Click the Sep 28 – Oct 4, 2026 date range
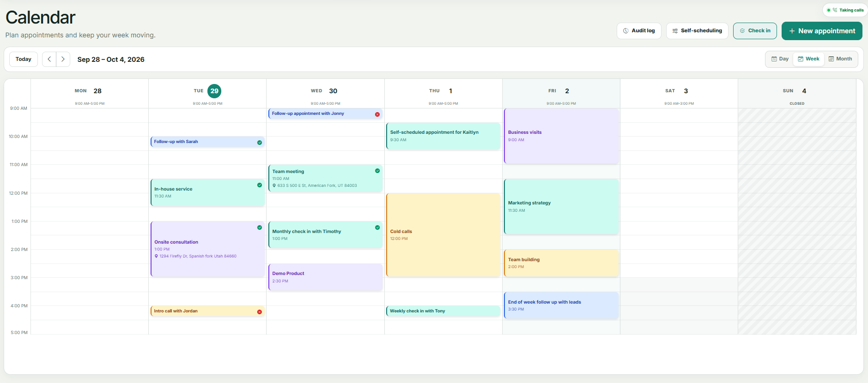This screenshot has height=383, width=868. (x=111, y=60)
